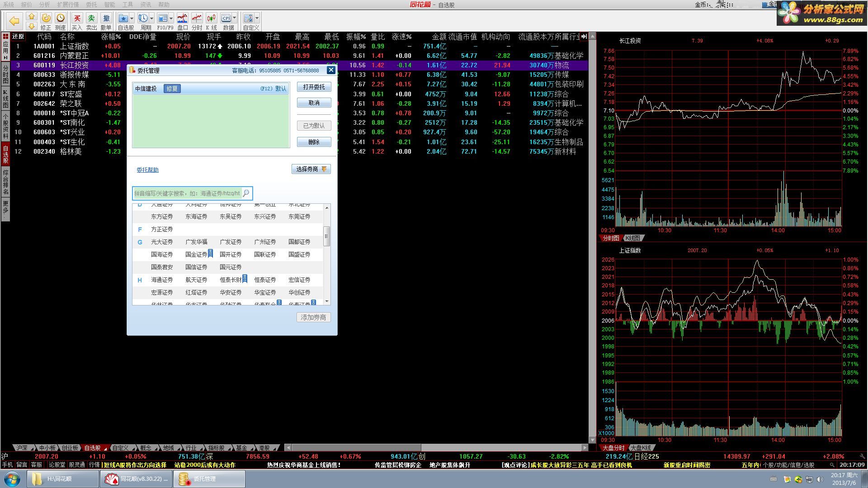Image resolution: width=868 pixels, height=488 pixels.
Task: Click the column scroll arrow at table header end
Action: point(584,36)
